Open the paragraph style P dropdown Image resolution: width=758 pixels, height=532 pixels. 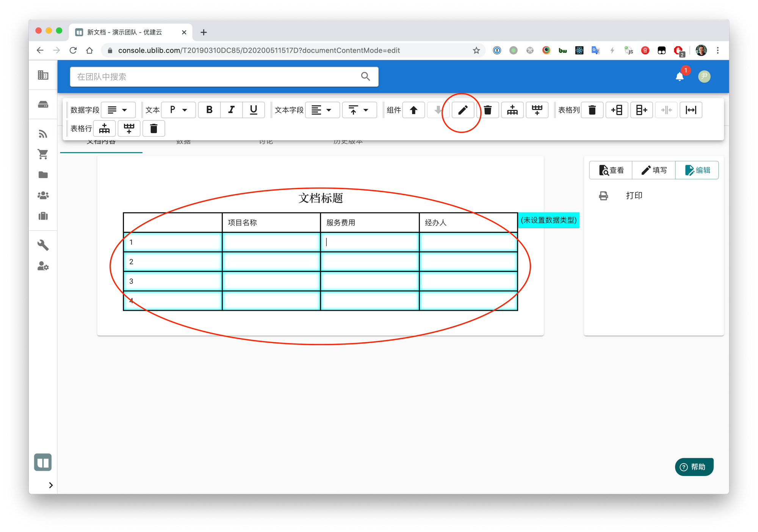point(179,110)
